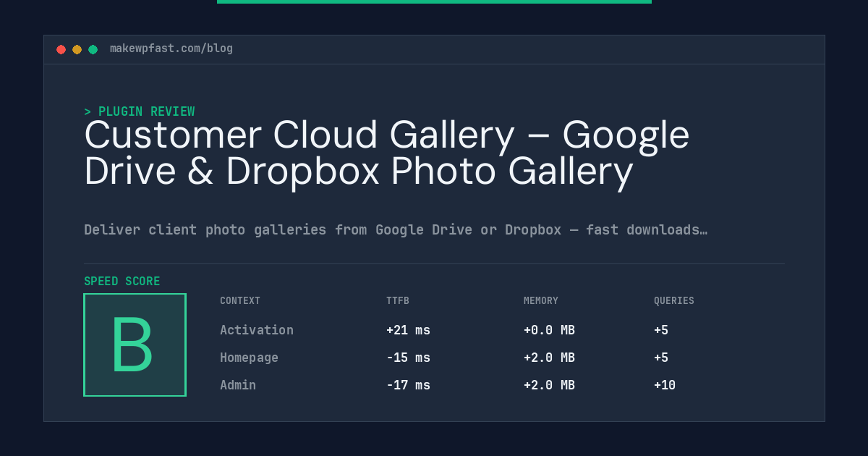
Task: Click the SPEED SCORE label
Action: pyautogui.click(x=122, y=281)
